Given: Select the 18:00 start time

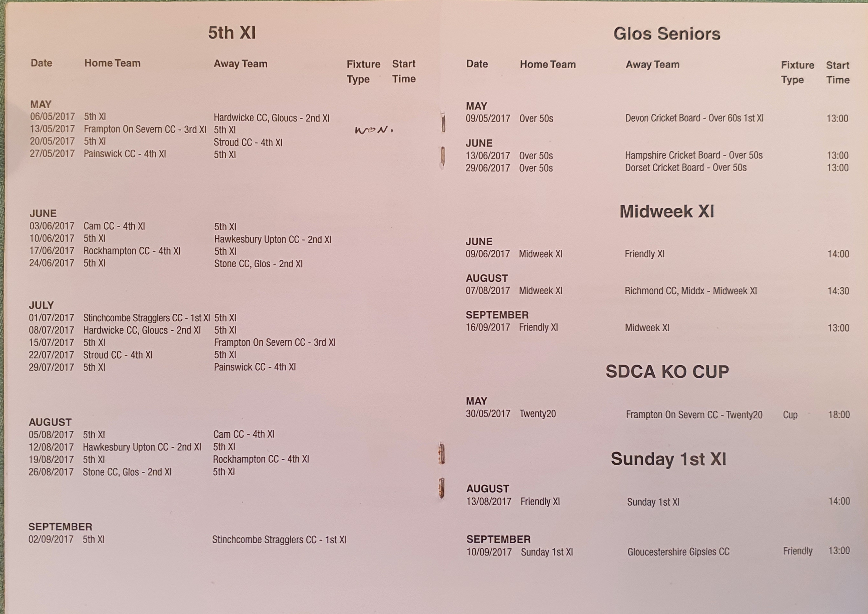Looking at the screenshot, I should coord(839,415).
